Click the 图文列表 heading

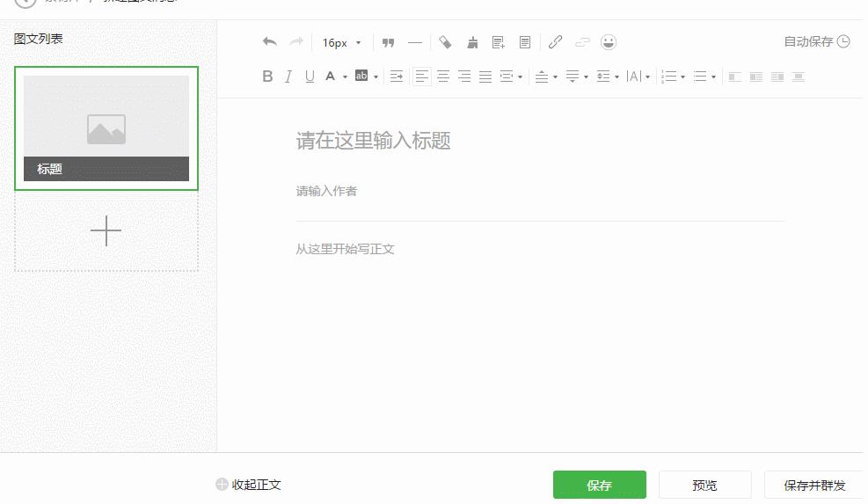38,39
